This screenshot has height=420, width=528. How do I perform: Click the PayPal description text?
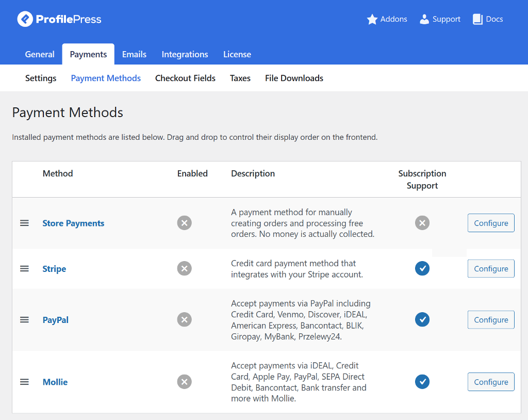301,320
